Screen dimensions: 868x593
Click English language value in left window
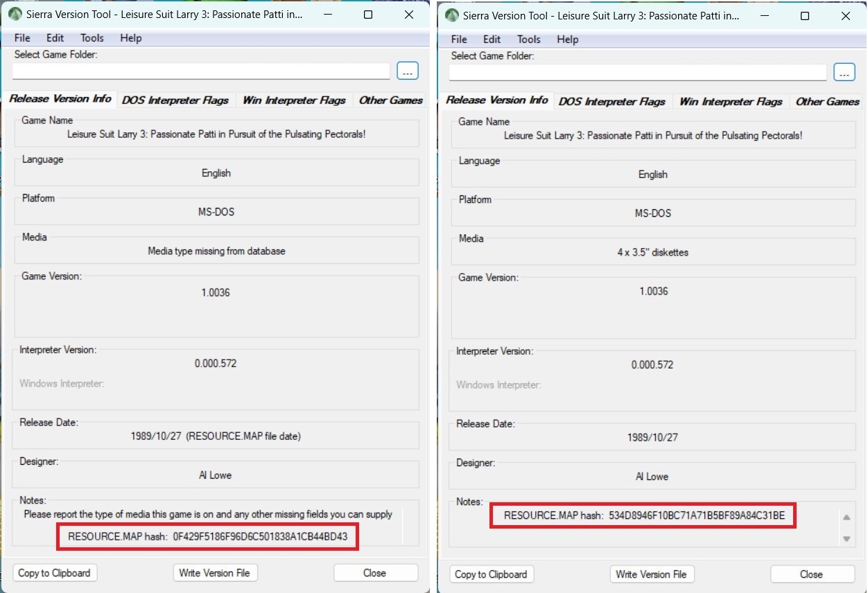coord(216,173)
